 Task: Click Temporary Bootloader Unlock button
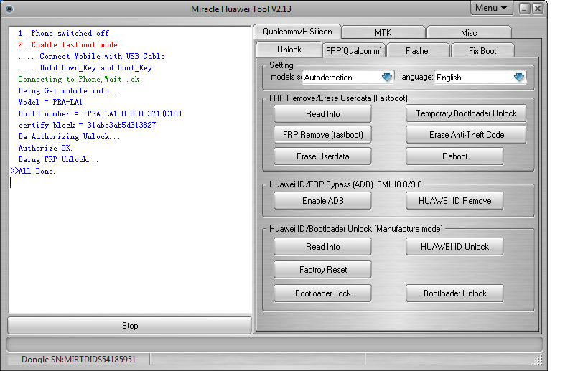click(x=466, y=113)
